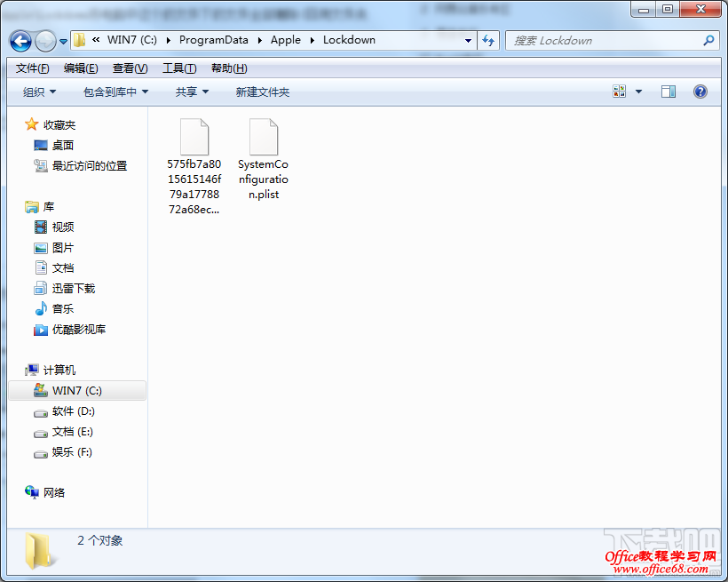Screen dimensions: 728x582
Task: Select ProgramData in the address path
Action: pos(214,40)
